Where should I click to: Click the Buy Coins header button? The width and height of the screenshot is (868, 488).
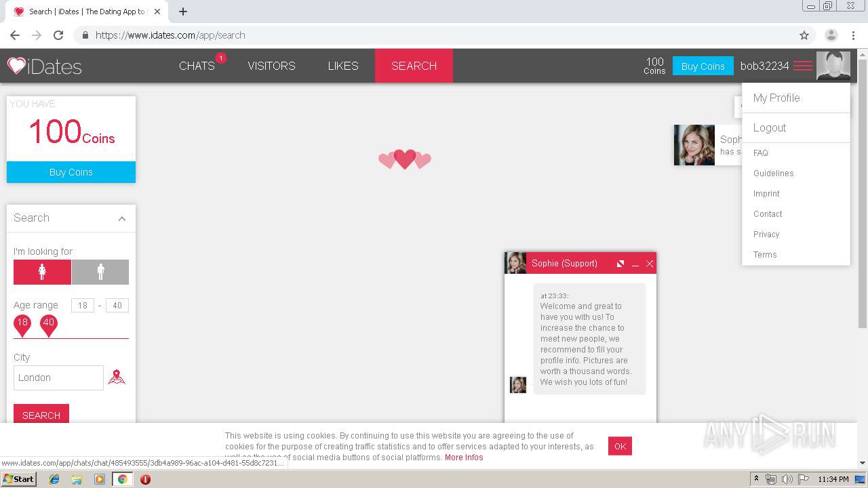coord(703,66)
